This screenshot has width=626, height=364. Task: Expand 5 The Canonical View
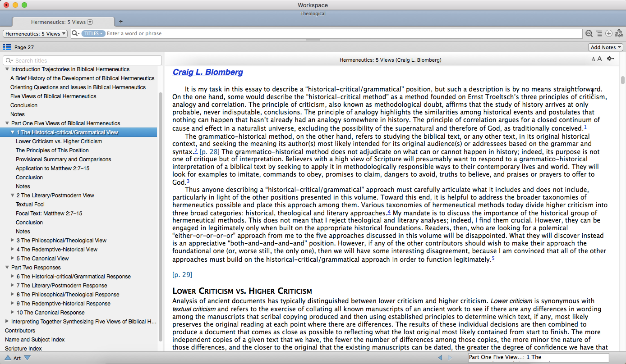13,259
